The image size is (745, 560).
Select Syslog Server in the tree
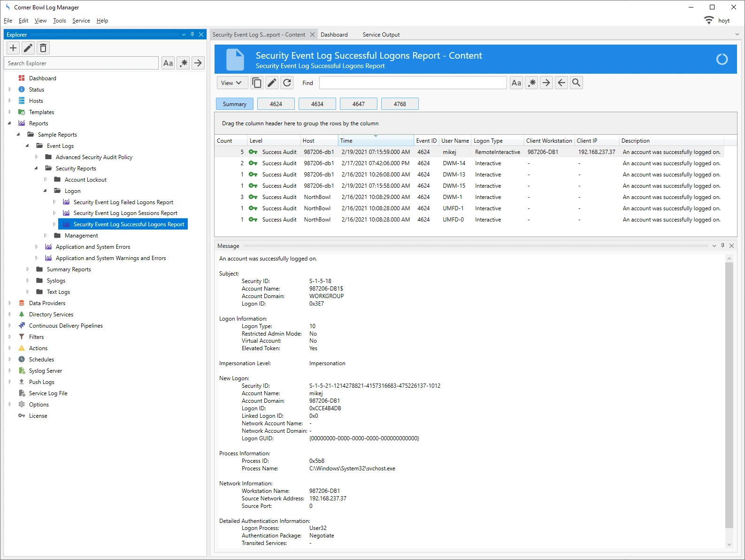45,371
